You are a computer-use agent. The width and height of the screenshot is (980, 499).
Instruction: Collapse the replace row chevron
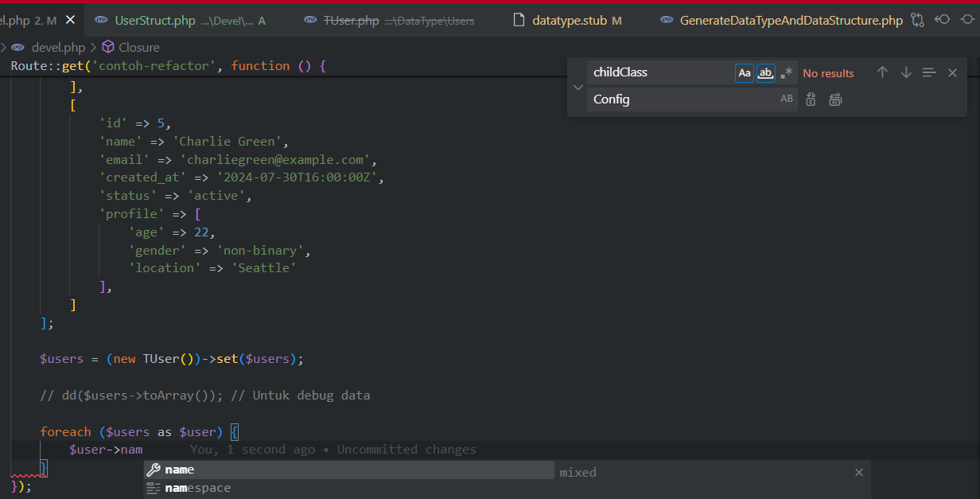(x=577, y=87)
